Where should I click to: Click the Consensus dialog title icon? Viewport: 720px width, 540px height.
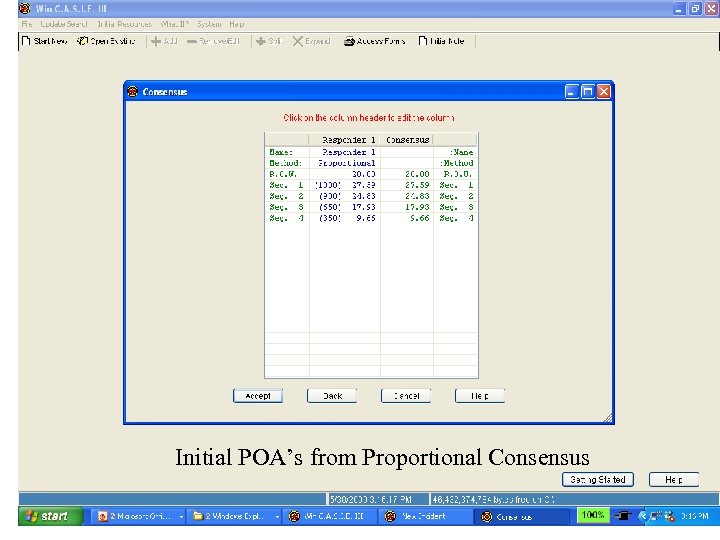point(133,91)
